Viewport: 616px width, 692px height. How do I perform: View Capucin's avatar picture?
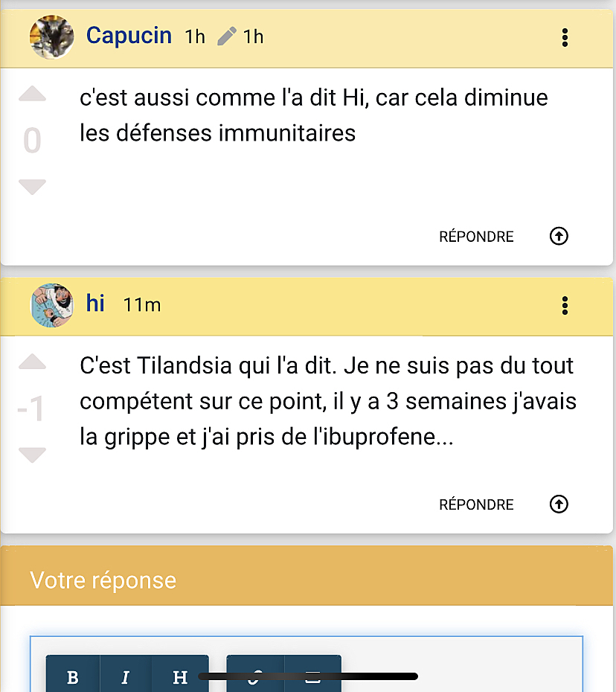(x=51, y=37)
